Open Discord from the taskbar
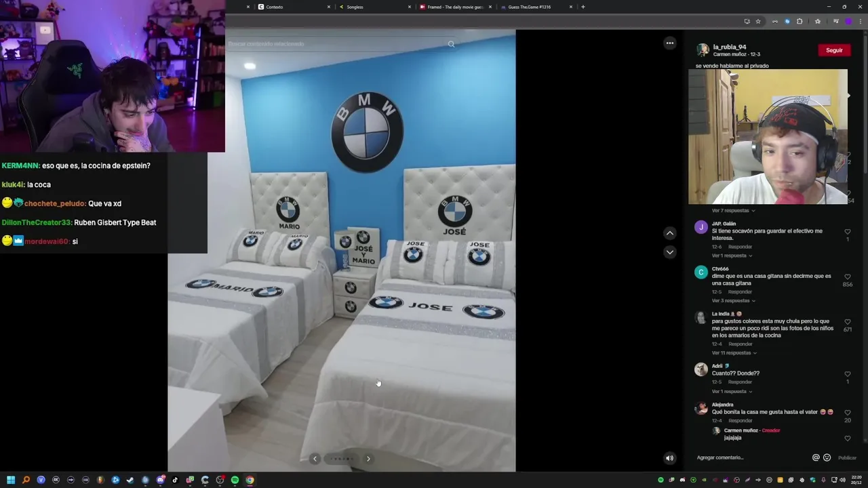The width and height of the screenshot is (868, 488). (x=161, y=481)
